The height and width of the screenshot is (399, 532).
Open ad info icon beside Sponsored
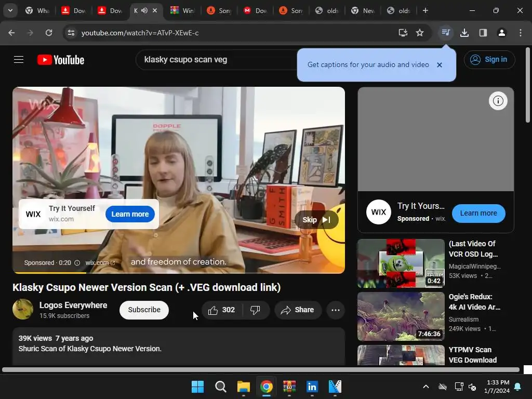[x=77, y=263]
